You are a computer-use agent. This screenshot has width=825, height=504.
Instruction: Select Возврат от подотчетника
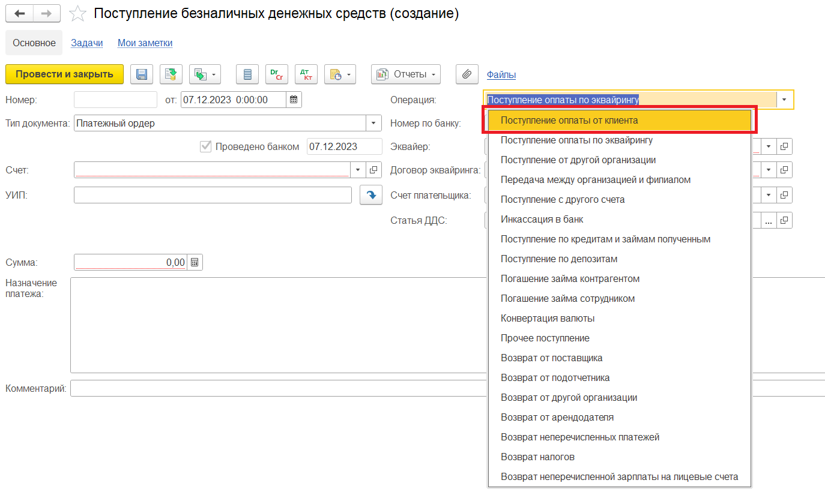619,378
